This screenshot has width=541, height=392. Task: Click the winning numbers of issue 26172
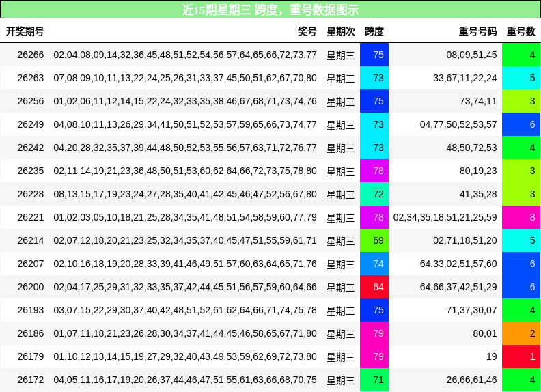click(x=185, y=380)
